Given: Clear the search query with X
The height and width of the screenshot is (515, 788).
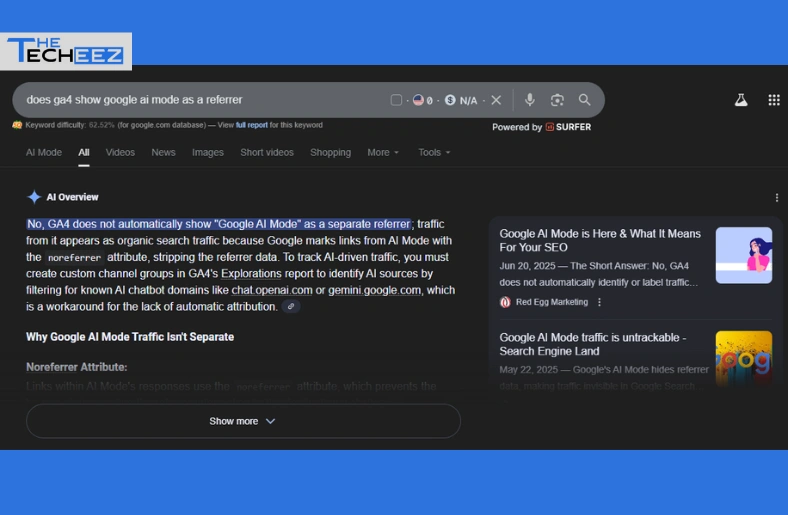Looking at the screenshot, I should [496, 100].
